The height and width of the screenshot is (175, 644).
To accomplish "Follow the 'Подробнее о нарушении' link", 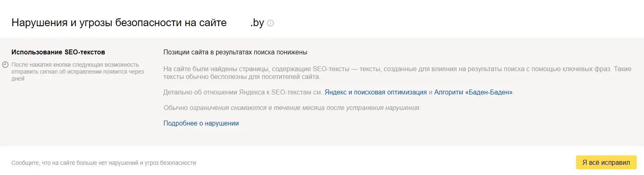I will (201, 123).
